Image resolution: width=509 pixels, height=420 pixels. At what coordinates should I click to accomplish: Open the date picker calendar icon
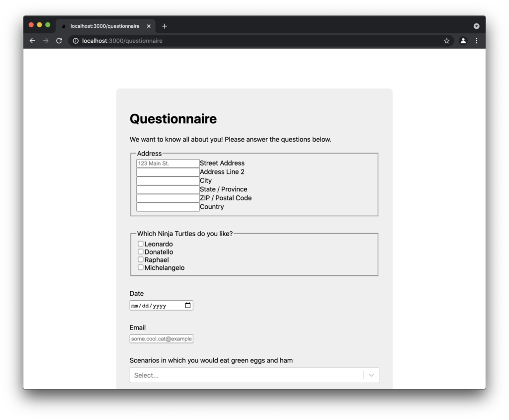click(x=188, y=306)
